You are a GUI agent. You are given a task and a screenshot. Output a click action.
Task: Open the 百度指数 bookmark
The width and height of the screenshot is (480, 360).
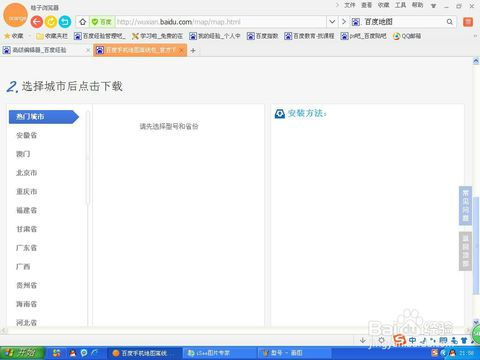click(x=262, y=36)
